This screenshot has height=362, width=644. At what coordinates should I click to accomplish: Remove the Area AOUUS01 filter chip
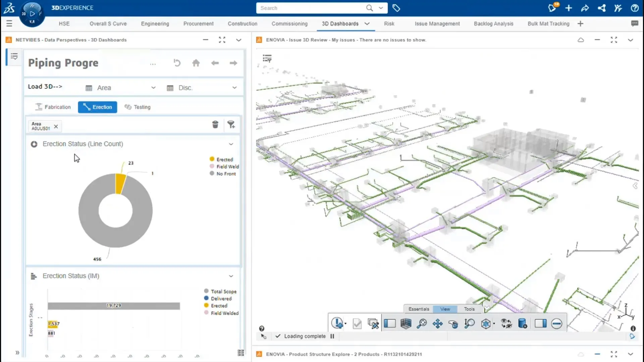coord(56,126)
